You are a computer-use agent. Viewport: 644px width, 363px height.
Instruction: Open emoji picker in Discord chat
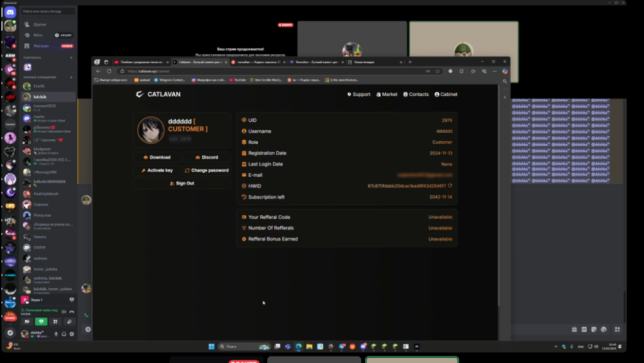pos(604,329)
